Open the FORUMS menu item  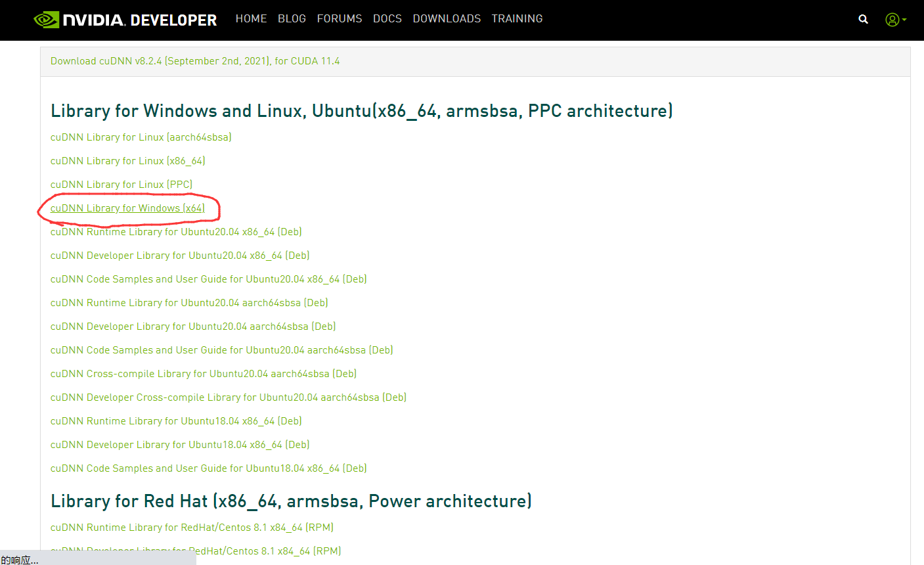pos(340,18)
